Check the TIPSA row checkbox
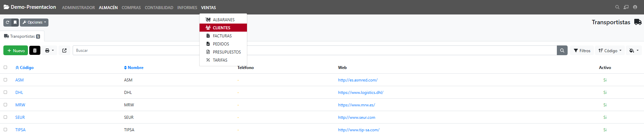The height and width of the screenshot is (139, 644). 5,130
